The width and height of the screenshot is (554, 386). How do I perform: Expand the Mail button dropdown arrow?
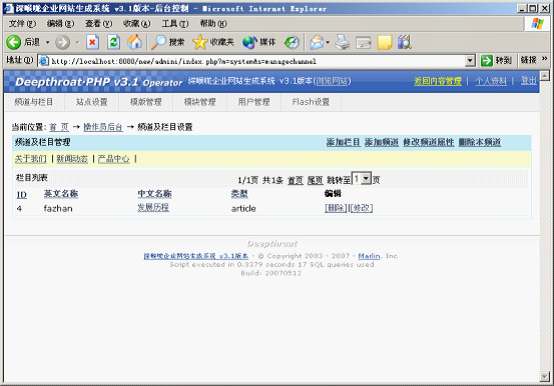[328, 43]
